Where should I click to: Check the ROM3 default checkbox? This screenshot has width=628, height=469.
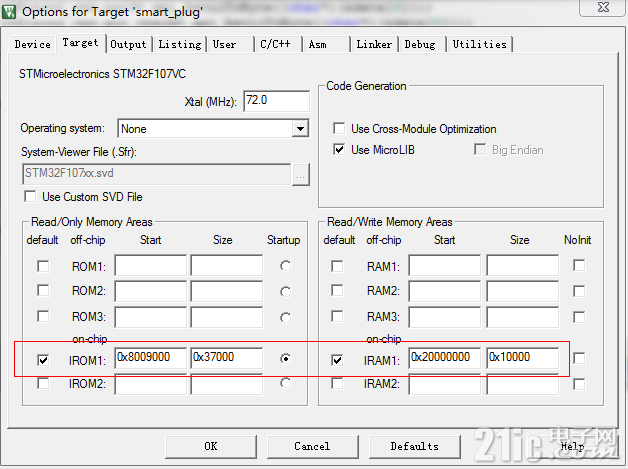pyautogui.click(x=43, y=316)
